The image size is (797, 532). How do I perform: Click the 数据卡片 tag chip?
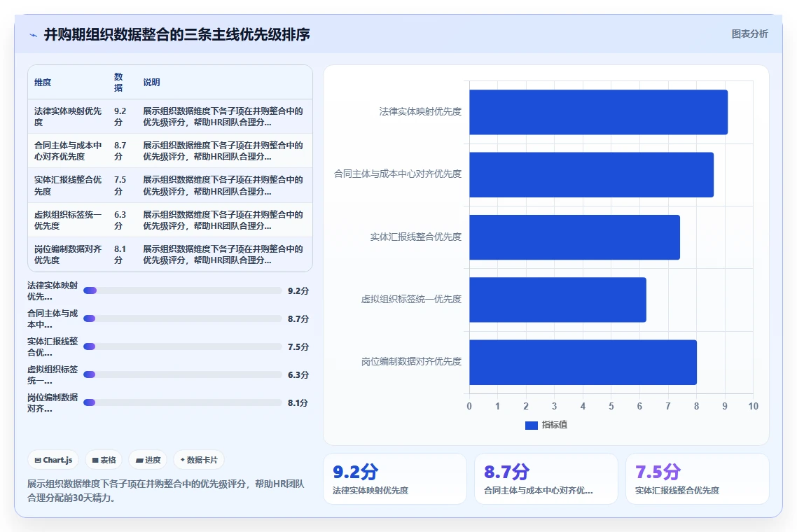tap(199, 460)
